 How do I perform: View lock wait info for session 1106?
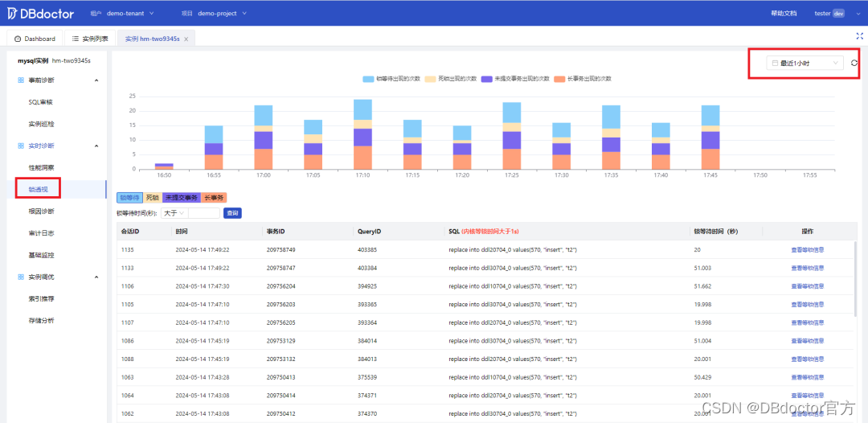coord(808,286)
